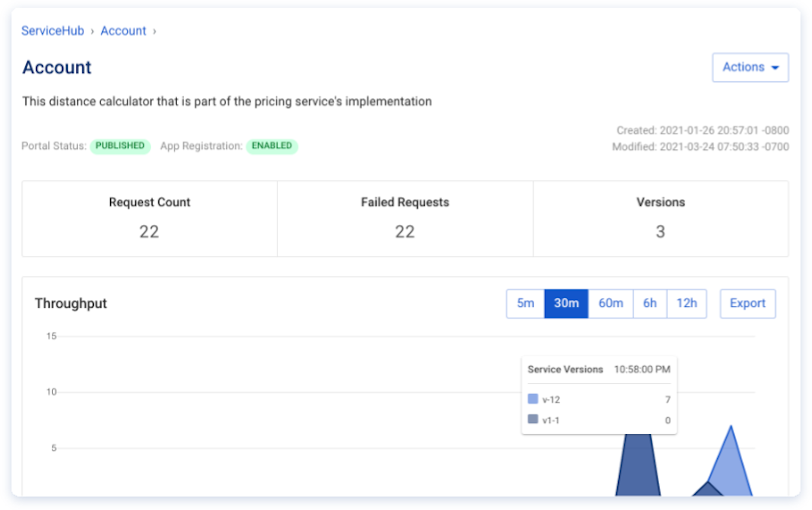Open the Account breadcrumb link
Image resolution: width=812 pixels, height=510 pixels.
[x=123, y=30]
